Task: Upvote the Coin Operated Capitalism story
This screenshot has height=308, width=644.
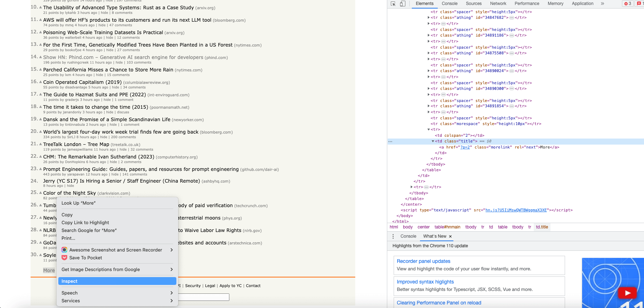Action: click(41, 82)
